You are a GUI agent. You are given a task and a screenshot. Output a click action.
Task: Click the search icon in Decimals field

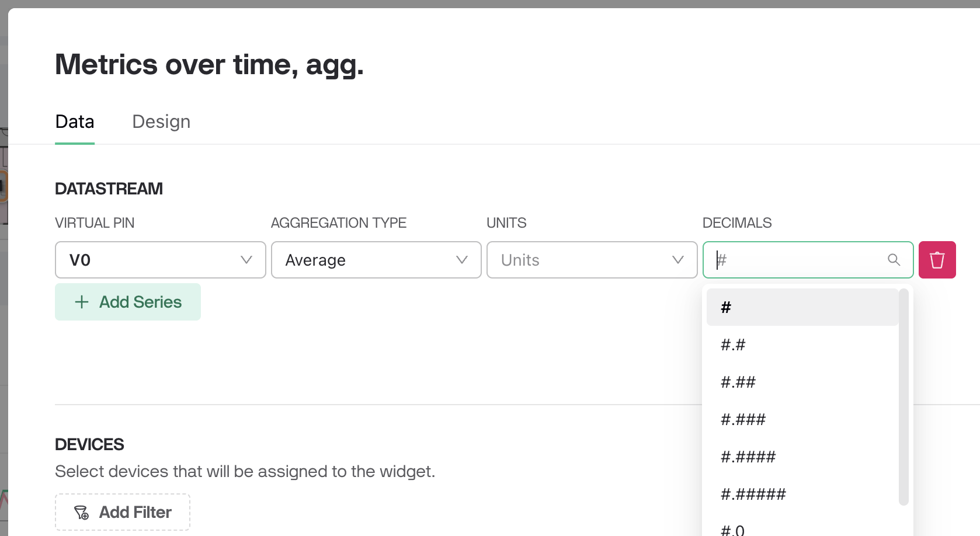894,260
